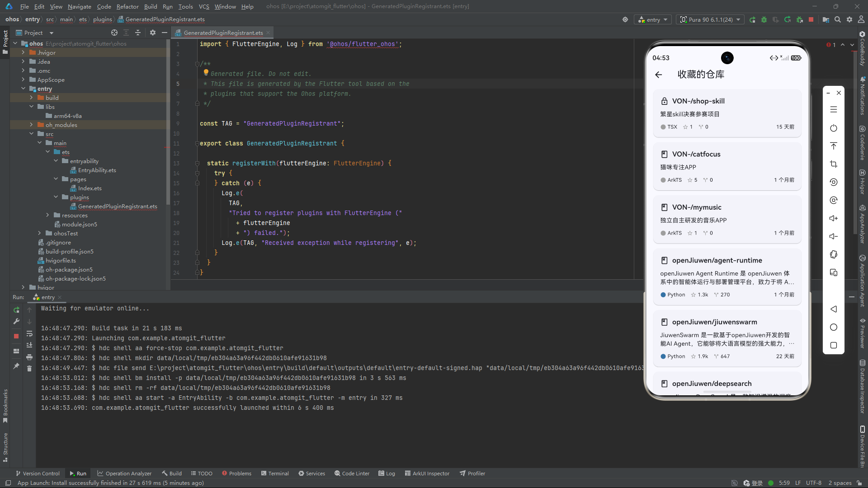
Task: Open Pura 90 device selector dropdown
Action: point(711,19)
